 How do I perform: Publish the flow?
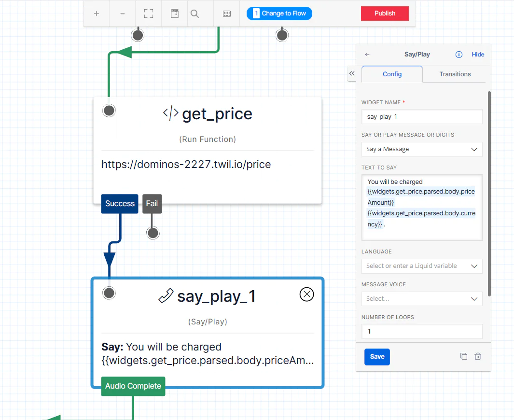[385, 14]
